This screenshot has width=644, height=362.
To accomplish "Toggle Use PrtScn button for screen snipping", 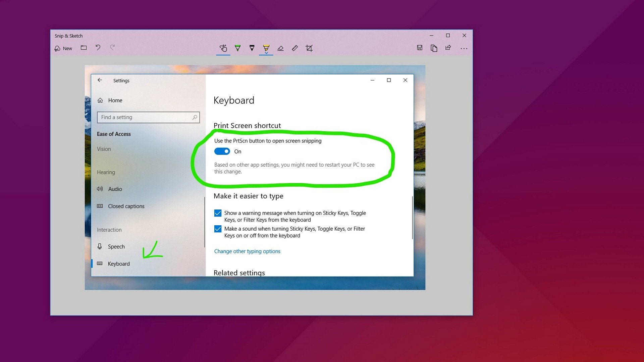I will click(222, 151).
